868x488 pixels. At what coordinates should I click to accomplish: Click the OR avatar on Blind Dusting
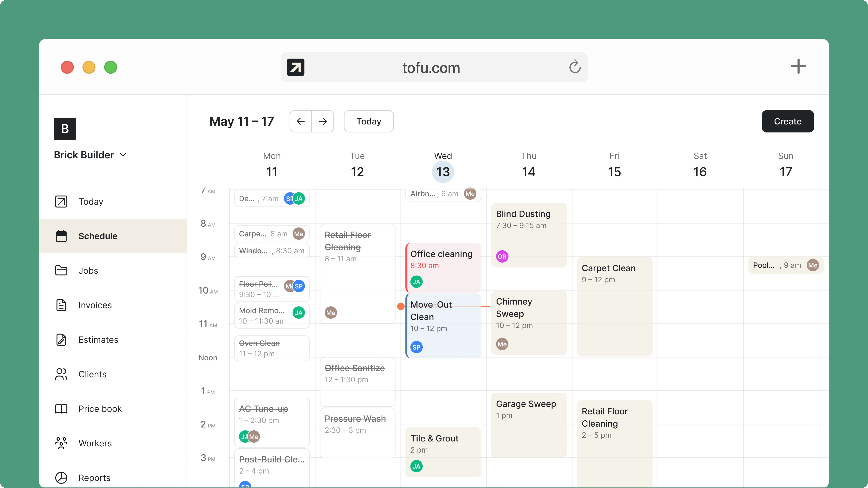pos(502,257)
